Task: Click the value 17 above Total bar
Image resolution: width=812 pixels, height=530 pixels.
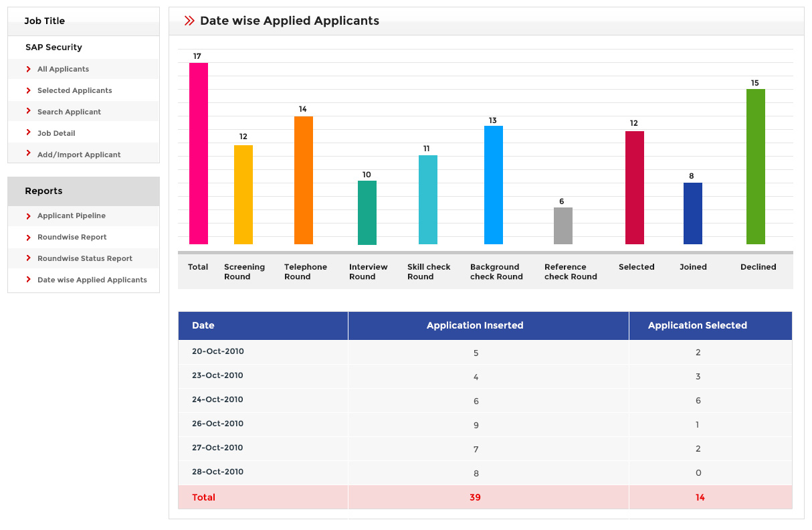Action: click(197, 56)
